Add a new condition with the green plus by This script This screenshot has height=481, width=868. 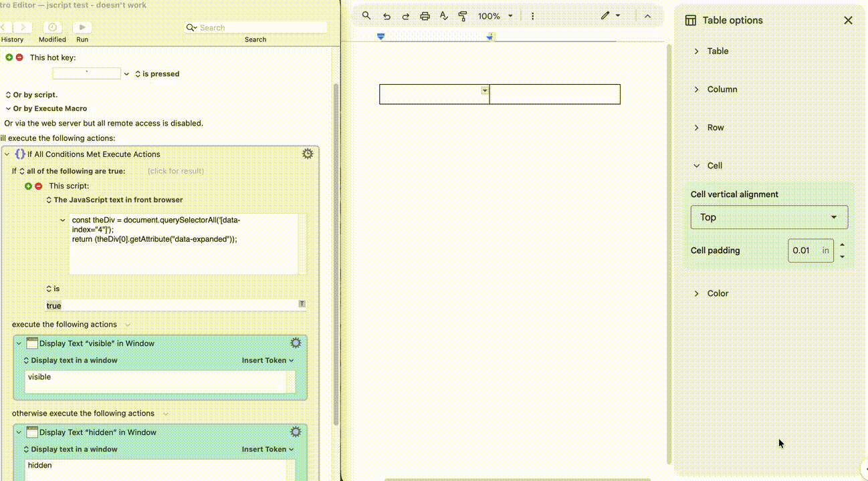click(x=28, y=186)
